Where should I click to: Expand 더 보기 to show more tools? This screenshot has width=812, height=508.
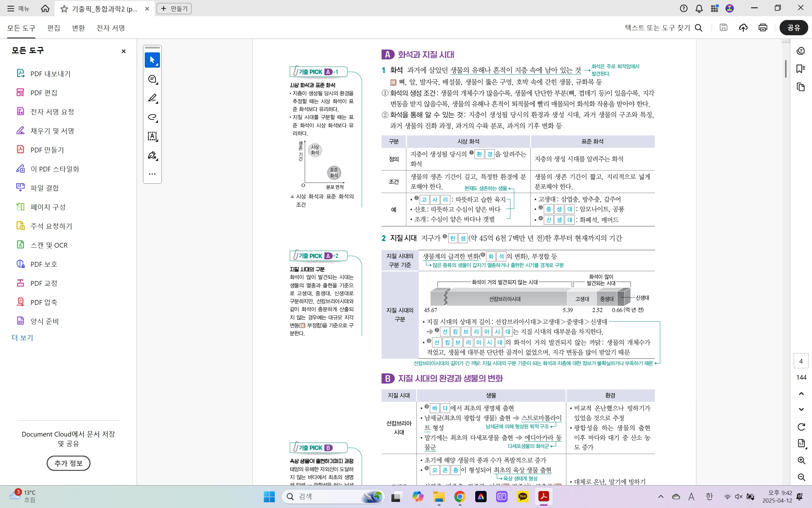23,338
